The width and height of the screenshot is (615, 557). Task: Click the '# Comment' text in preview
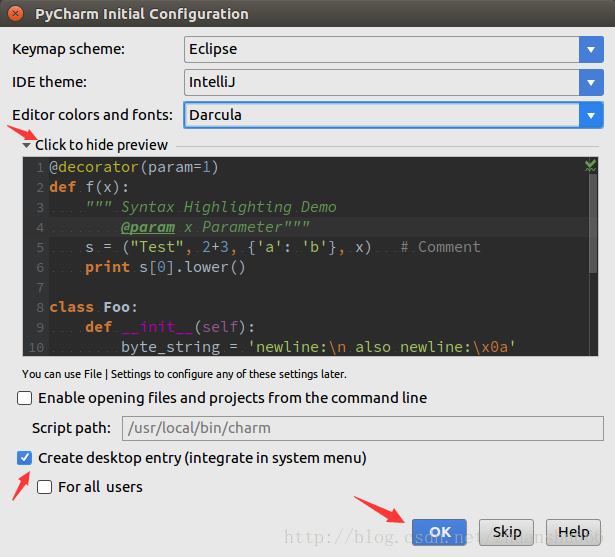click(440, 247)
